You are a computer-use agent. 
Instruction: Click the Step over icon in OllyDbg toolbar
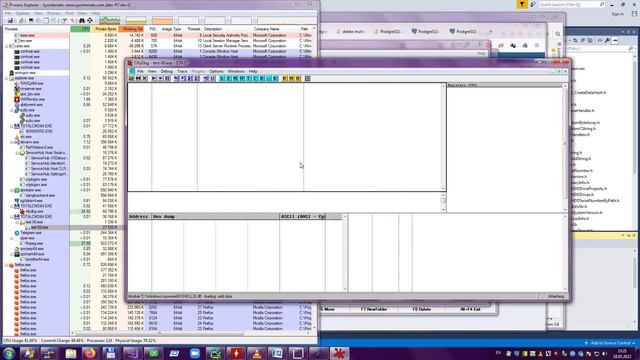coord(183,78)
